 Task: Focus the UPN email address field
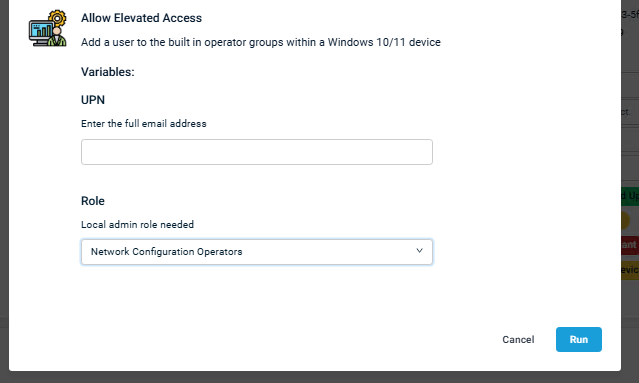point(257,152)
